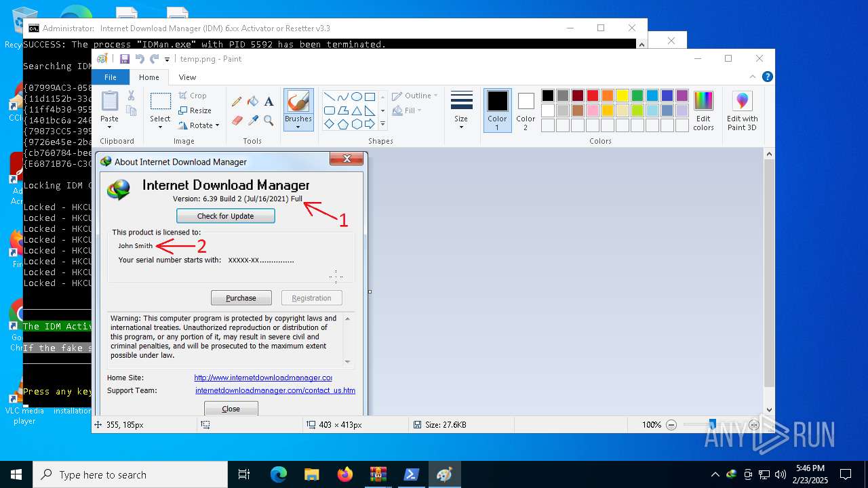Open the shape Outline dropdown
The width and height of the screenshot is (868, 488).
(x=415, y=96)
